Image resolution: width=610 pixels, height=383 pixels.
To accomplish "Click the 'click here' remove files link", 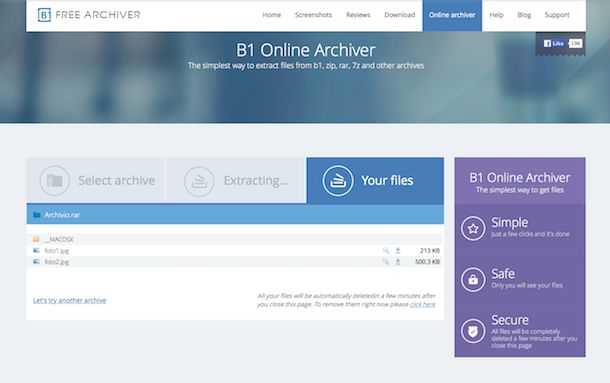I will [x=422, y=304].
